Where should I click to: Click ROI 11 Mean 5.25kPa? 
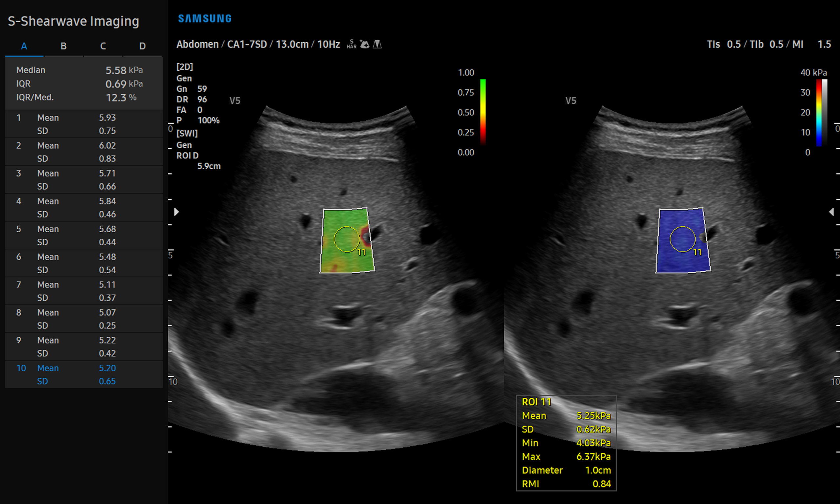point(566,416)
